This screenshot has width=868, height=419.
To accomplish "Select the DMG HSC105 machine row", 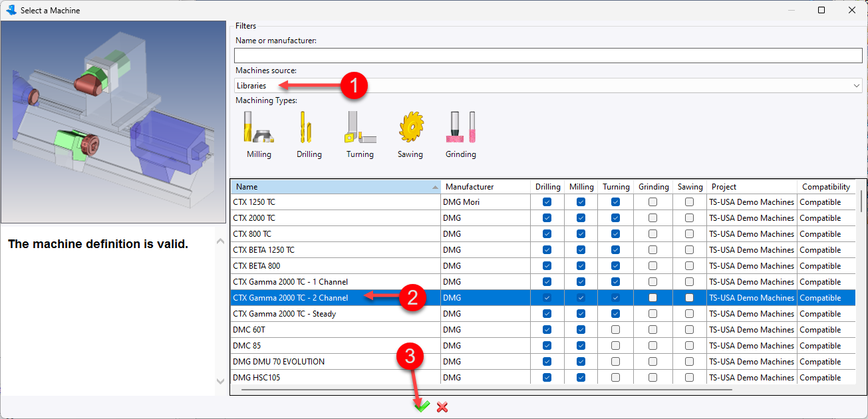I will point(543,377).
